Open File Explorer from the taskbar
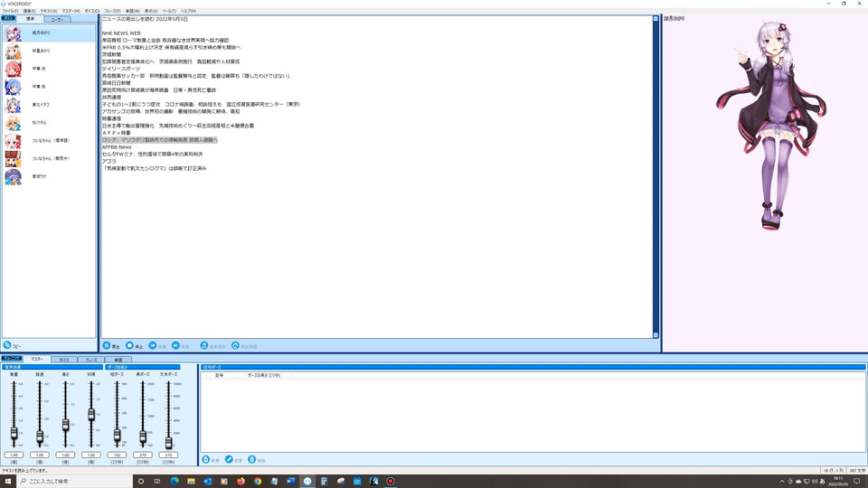Screen dimensions: 868x488 [x=191, y=482]
